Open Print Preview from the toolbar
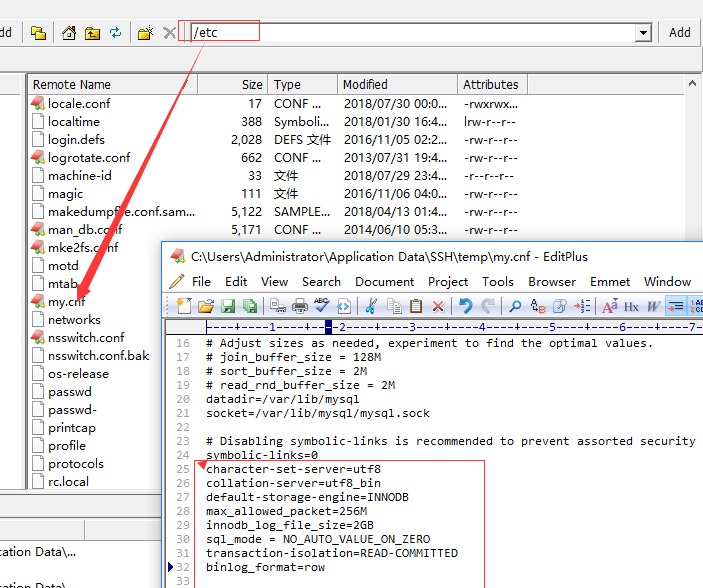Viewport: 703px width, 588px height. point(278,306)
